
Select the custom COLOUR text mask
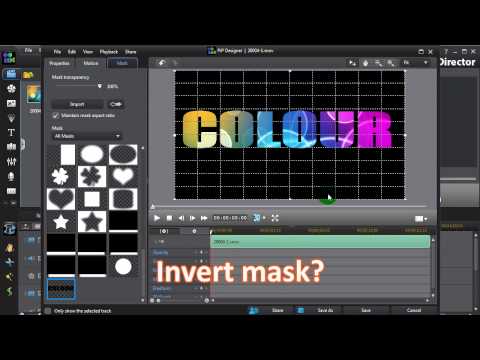[61, 289]
